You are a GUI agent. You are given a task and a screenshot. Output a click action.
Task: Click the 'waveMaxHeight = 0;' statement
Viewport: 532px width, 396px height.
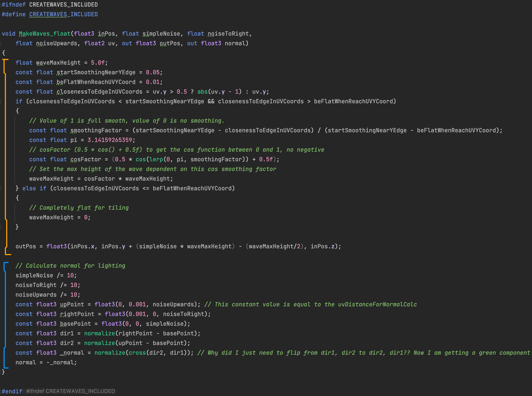tap(60, 217)
